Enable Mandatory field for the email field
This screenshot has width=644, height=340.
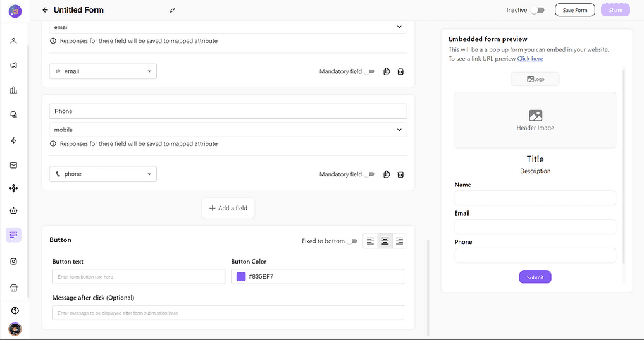(369, 71)
